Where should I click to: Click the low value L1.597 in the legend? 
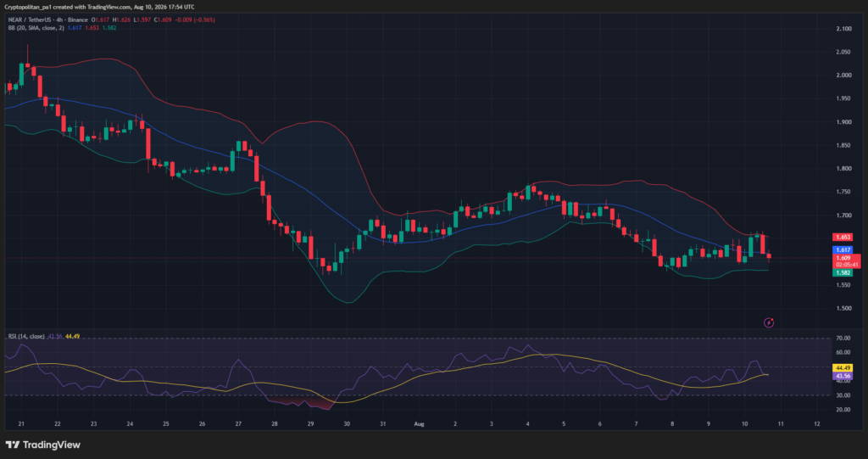[x=142, y=20]
